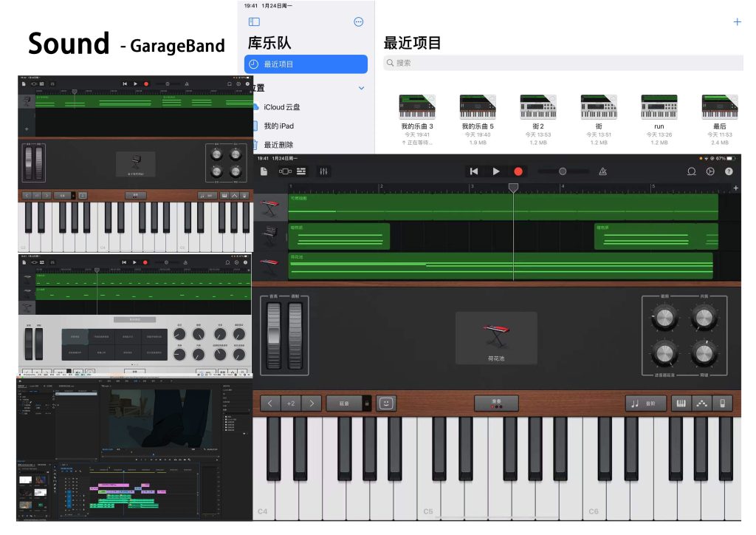
Task: Start recording in large GarageBand screen
Action: (x=518, y=171)
